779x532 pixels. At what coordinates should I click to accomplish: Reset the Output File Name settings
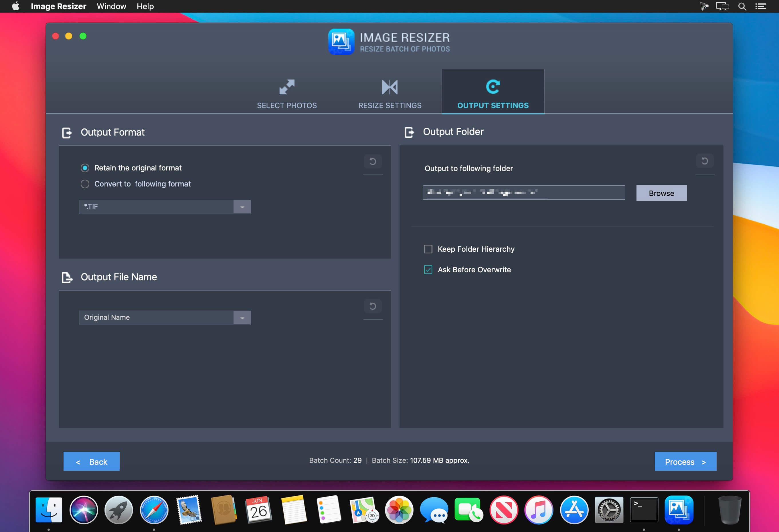coord(373,306)
